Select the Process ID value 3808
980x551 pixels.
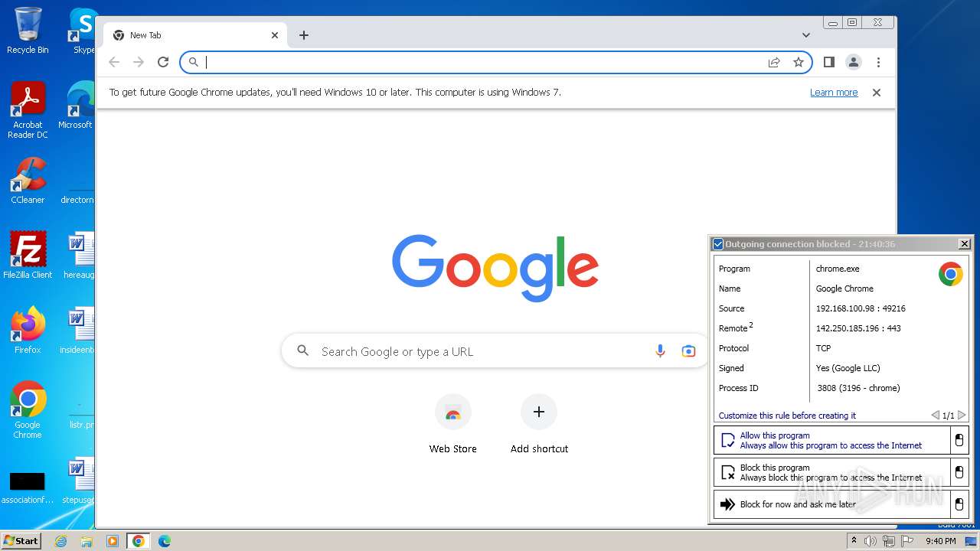click(x=858, y=388)
